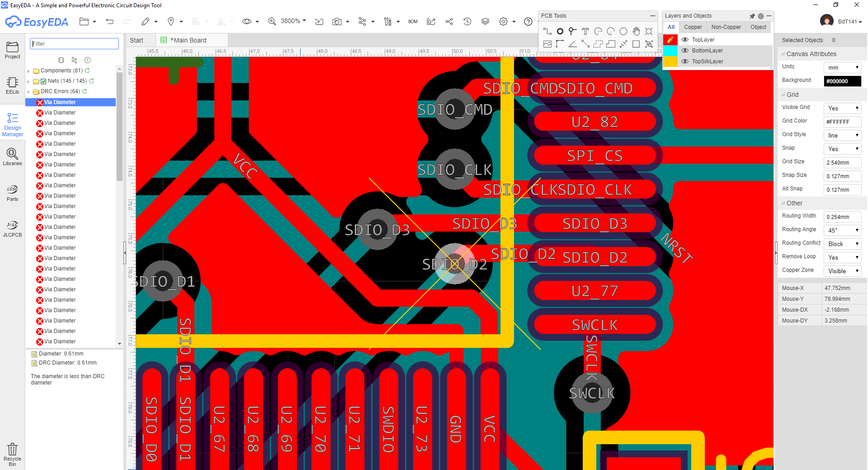The width and height of the screenshot is (868, 470).
Task: Select the Protractor angle tool
Action: point(573,44)
